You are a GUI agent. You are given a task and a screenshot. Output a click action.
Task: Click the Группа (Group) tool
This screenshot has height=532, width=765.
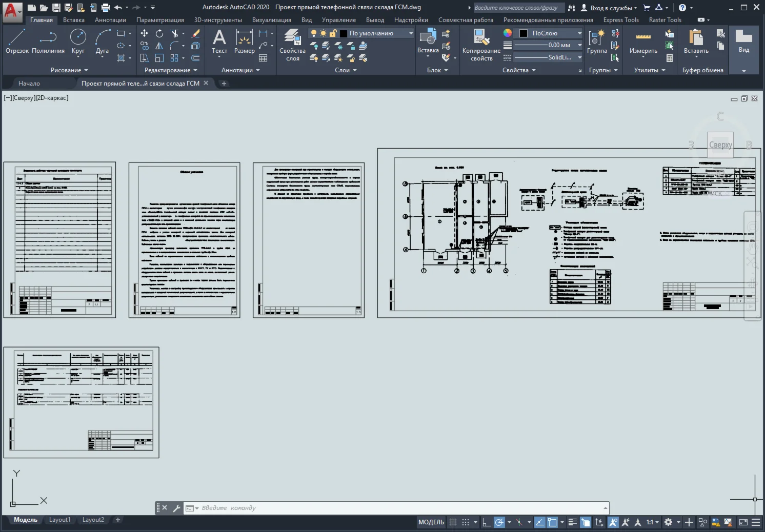click(597, 41)
